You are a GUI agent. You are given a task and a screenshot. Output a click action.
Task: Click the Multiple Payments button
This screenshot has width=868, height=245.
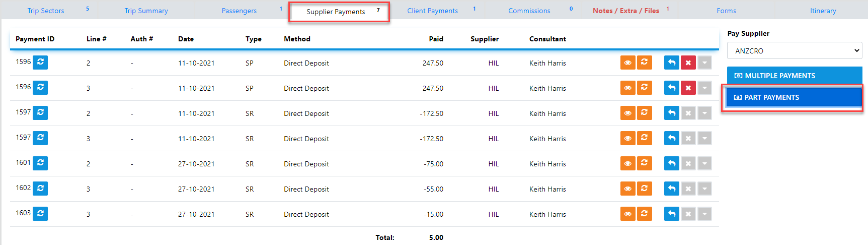pos(794,76)
